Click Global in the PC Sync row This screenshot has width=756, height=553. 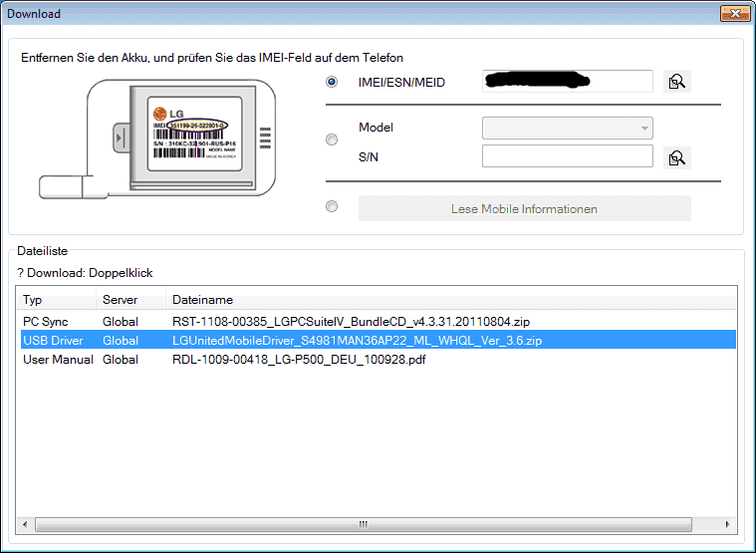pyautogui.click(x=121, y=322)
